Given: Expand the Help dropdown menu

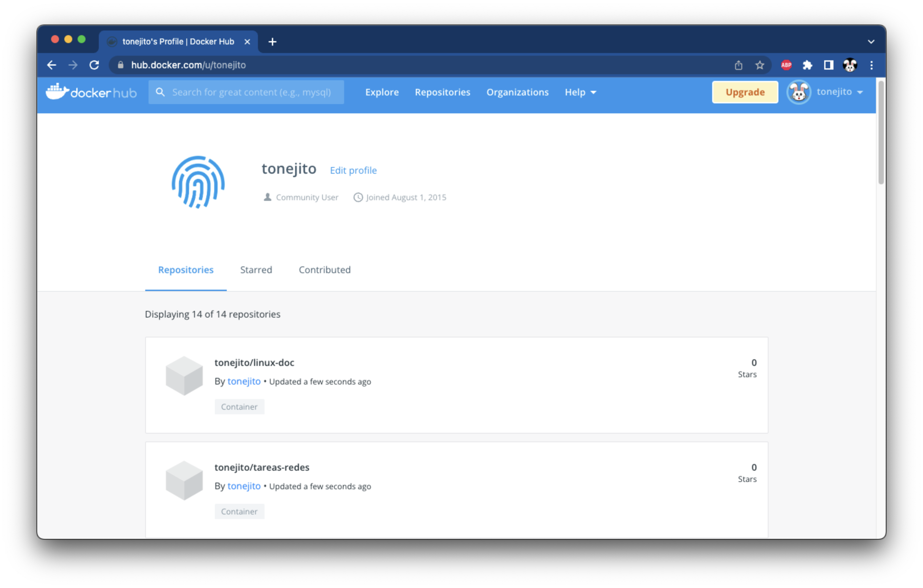Looking at the screenshot, I should coord(580,92).
